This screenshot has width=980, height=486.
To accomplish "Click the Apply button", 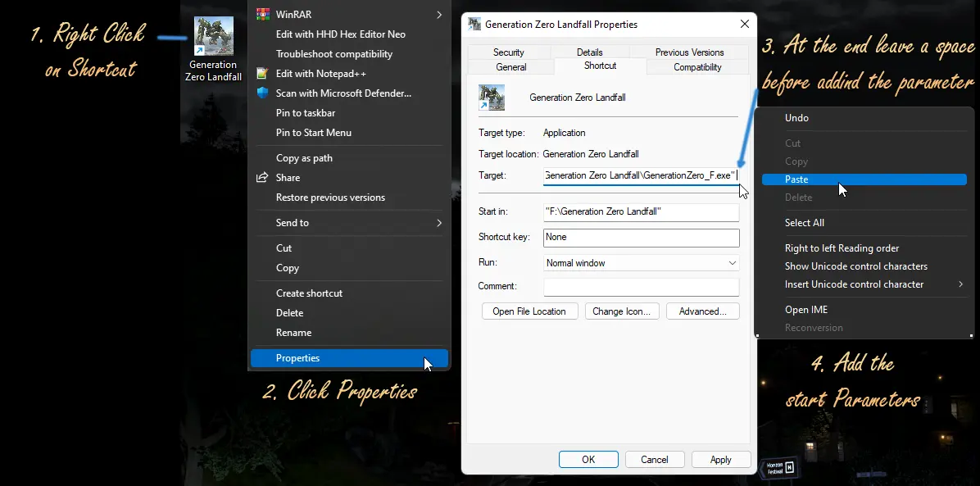I will point(720,460).
